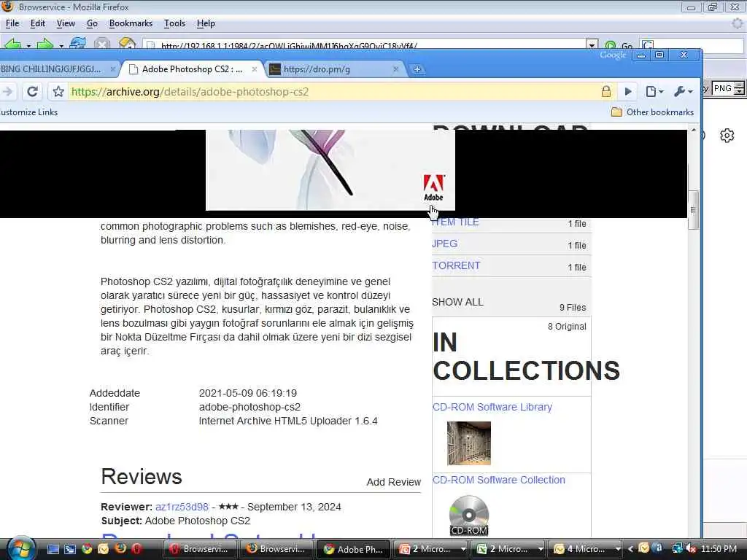This screenshot has width=747, height=560.
Task: Click Firefox Go button
Action: tap(619, 44)
